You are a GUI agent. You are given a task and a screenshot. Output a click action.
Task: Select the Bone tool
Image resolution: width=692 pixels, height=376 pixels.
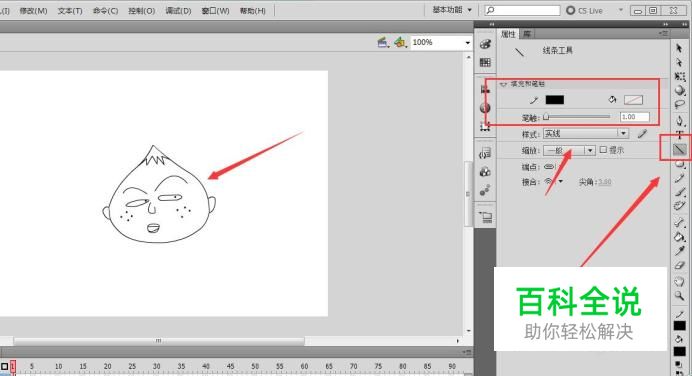point(680,223)
